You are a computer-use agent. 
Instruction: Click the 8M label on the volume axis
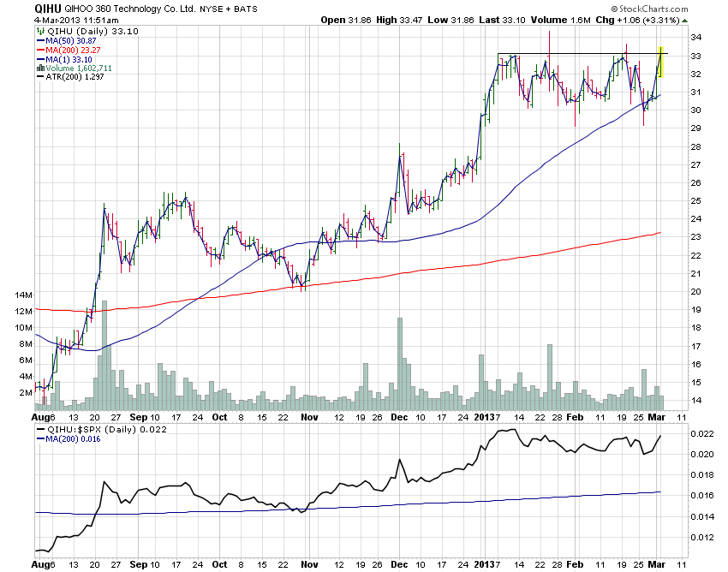[x=26, y=344]
